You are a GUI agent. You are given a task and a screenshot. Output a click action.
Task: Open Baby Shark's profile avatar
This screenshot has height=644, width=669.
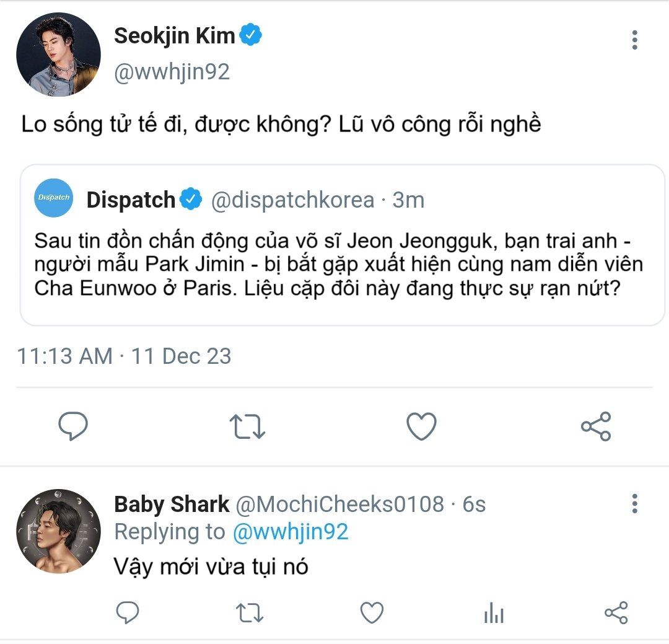(58, 531)
